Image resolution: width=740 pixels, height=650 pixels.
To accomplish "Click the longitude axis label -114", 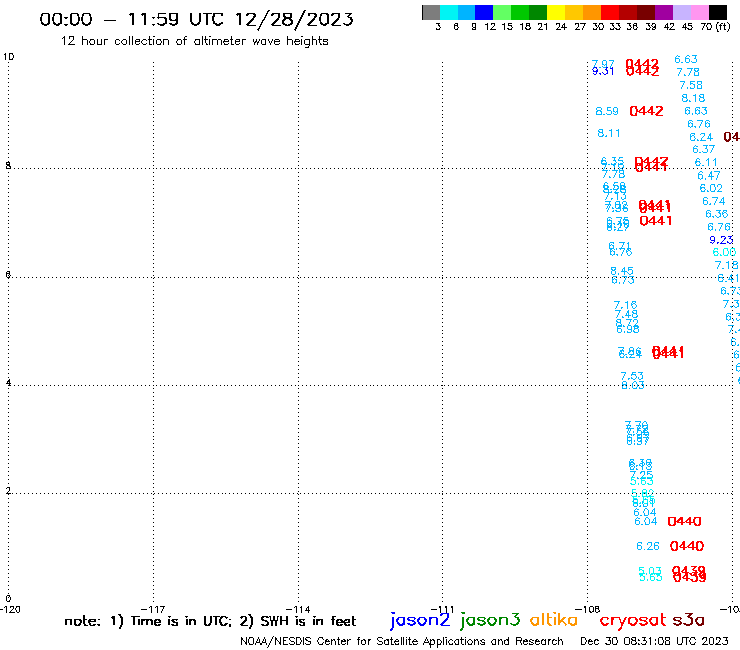I will (x=297, y=609).
